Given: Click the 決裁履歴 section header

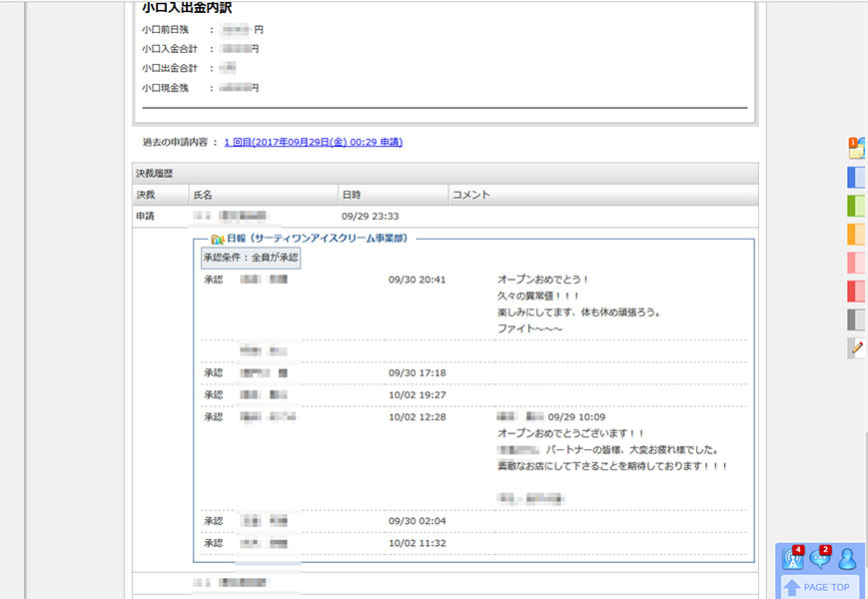Looking at the screenshot, I should [x=155, y=174].
